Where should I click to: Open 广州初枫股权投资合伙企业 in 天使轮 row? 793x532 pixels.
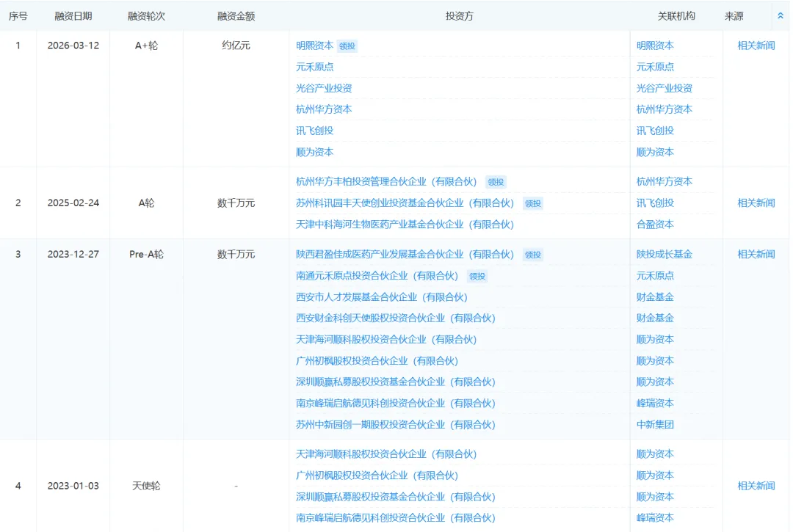pos(377,475)
